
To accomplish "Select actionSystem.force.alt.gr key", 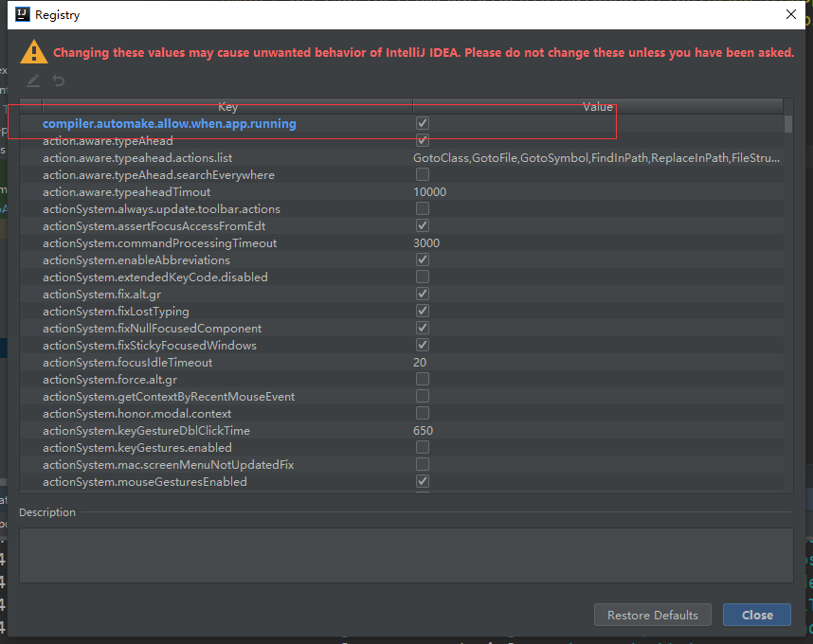I will [110, 380].
